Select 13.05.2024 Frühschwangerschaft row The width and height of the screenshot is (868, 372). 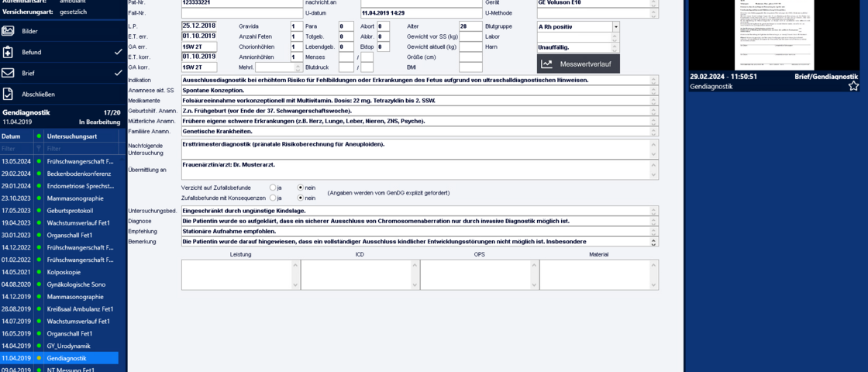click(59, 162)
